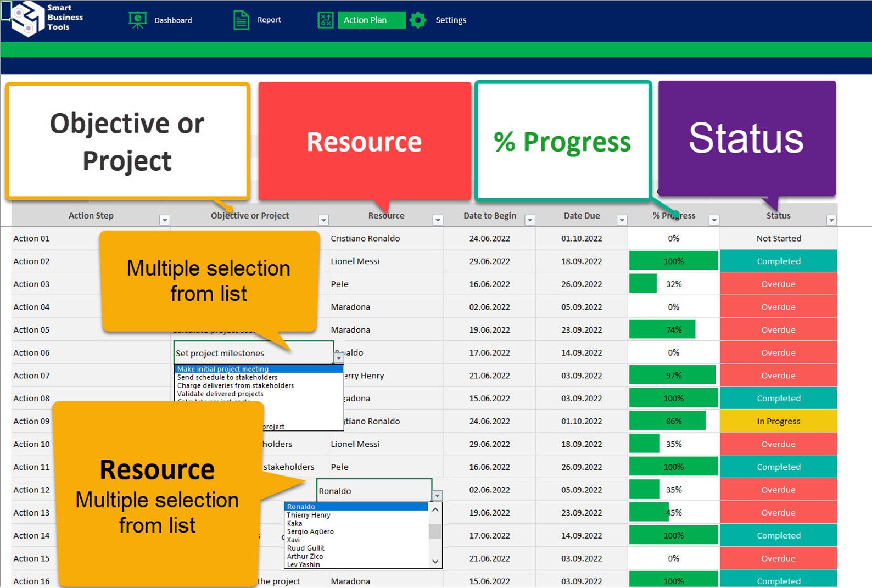Image resolution: width=872 pixels, height=588 pixels.
Task: Choose 'Arthur Zico' in the resource list
Action: [x=356, y=556]
